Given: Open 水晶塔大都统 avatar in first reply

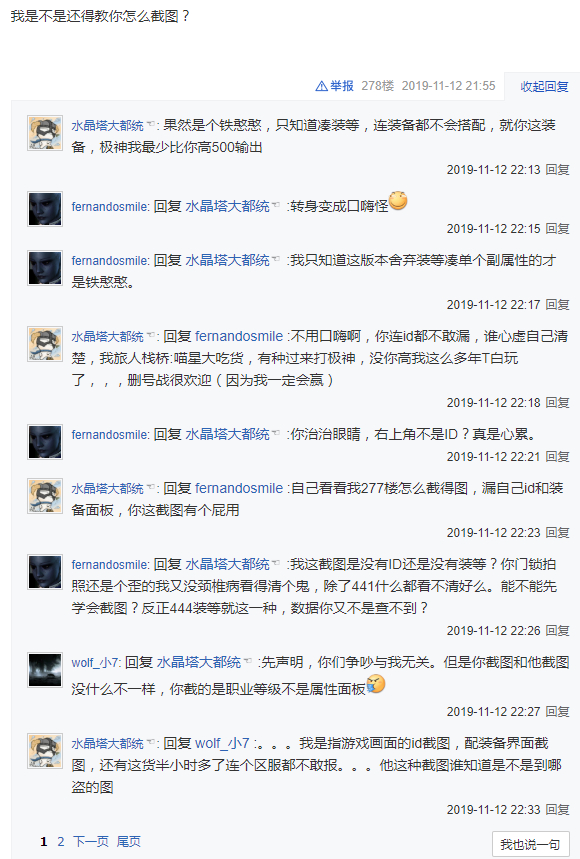Looking at the screenshot, I should (x=45, y=133).
